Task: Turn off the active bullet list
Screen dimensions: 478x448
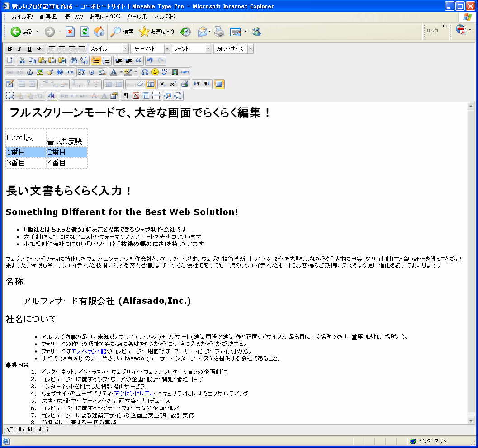Action: tap(96, 60)
